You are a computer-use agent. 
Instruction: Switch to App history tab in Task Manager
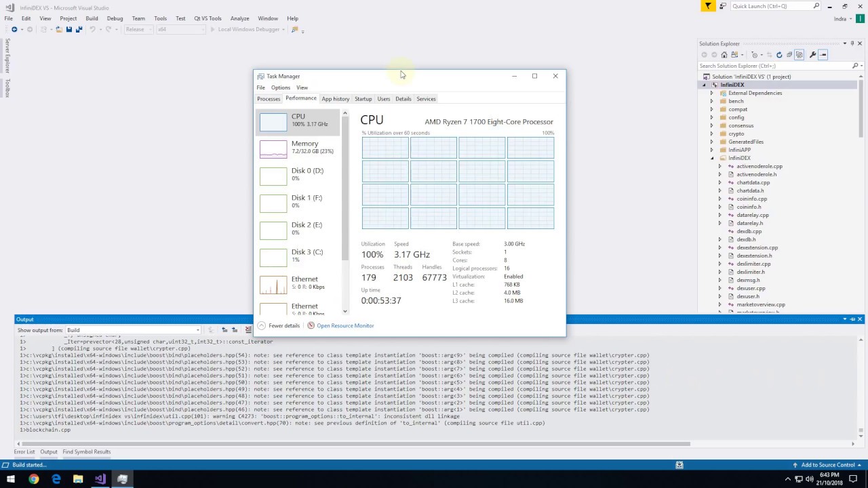click(336, 99)
